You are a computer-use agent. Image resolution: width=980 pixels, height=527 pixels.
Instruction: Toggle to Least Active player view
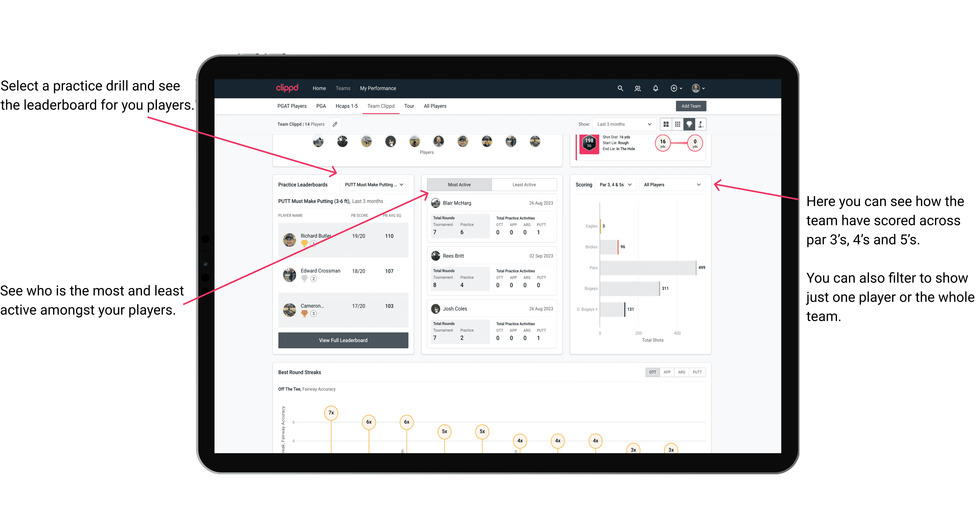click(x=524, y=185)
